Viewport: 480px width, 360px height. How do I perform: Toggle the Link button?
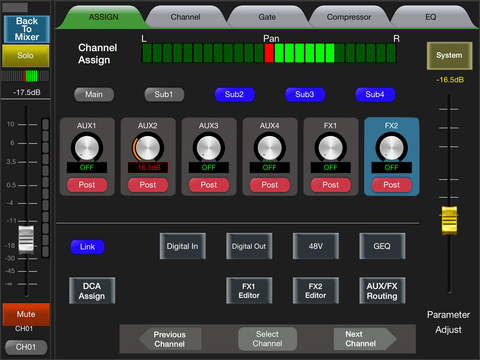click(87, 247)
